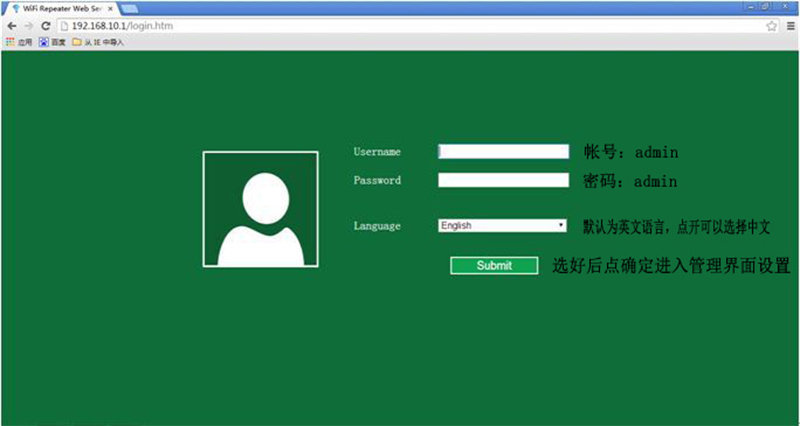800x426 pixels.
Task: Focus the Password input field
Action: [504, 180]
